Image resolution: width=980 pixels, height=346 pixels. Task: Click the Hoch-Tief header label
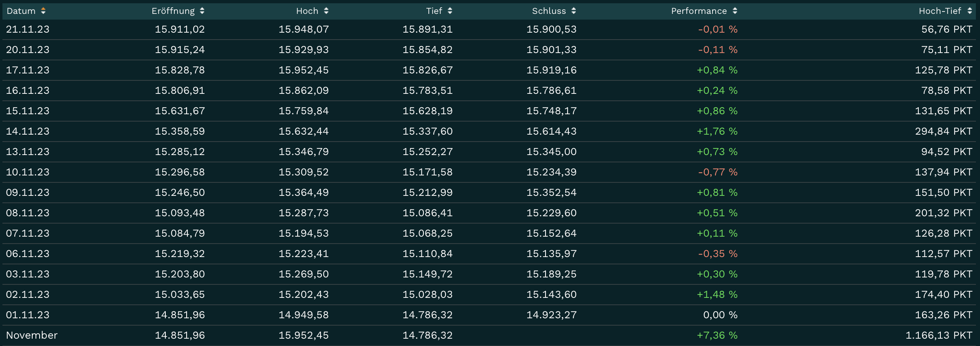940,11
